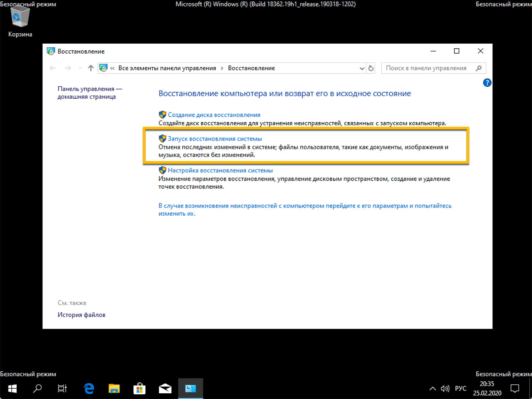Click the forward navigation arrow
This screenshot has width=532, height=399.
[68, 68]
